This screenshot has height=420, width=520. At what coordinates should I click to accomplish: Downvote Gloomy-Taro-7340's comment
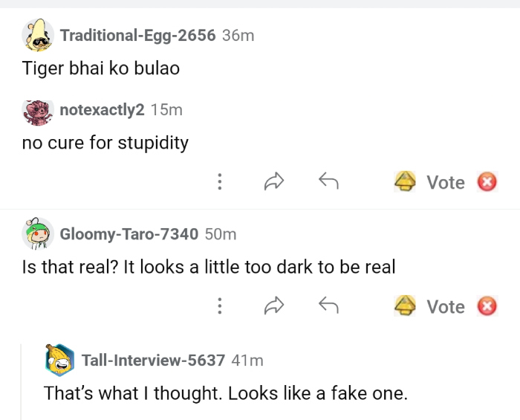[x=487, y=306]
